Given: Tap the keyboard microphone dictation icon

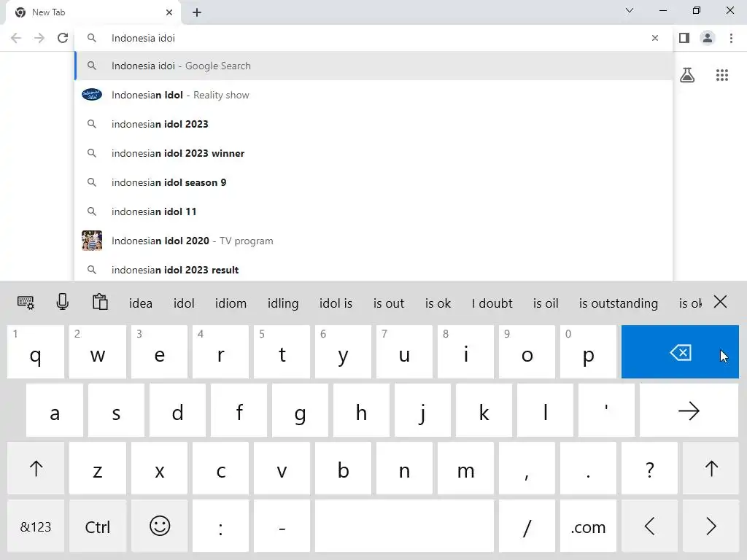Looking at the screenshot, I should (63, 302).
